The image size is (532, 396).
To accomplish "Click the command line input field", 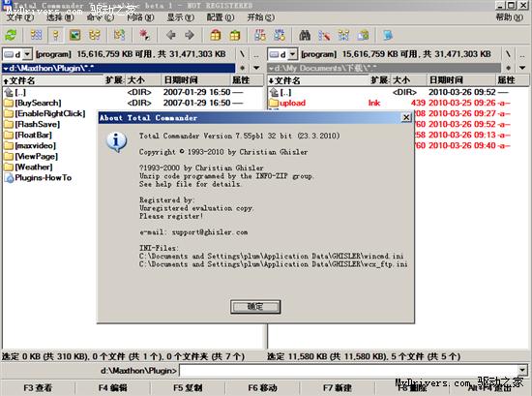I will pos(349,370).
